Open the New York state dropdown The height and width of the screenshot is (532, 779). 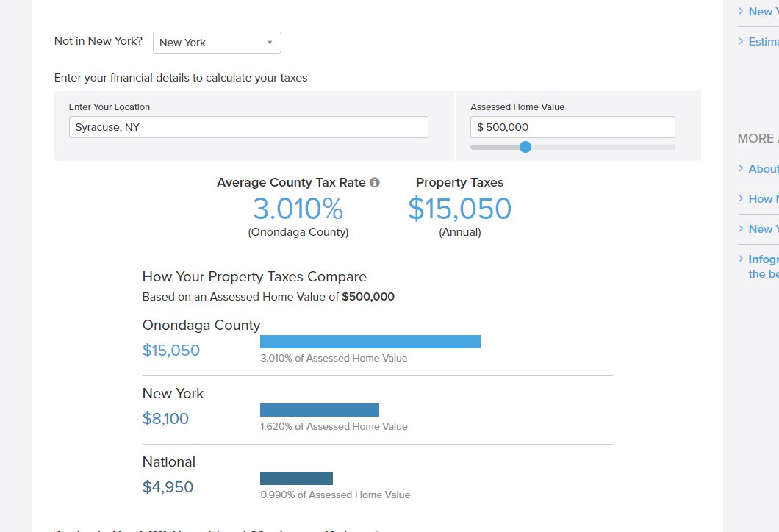click(217, 43)
